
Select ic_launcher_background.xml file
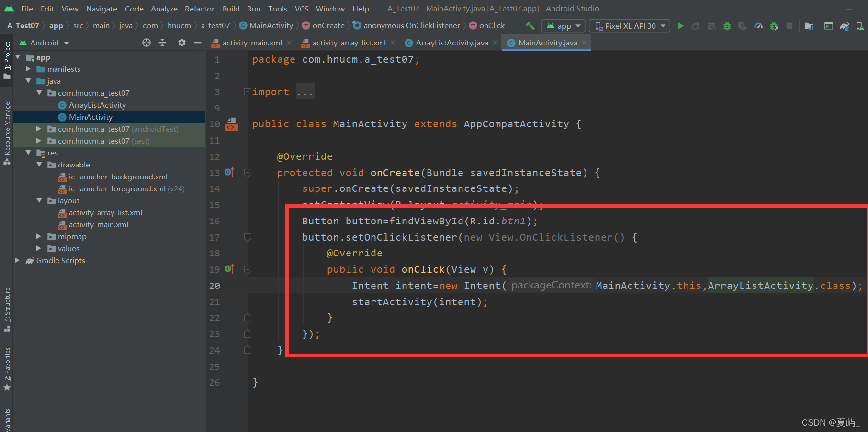[x=118, y=177]
